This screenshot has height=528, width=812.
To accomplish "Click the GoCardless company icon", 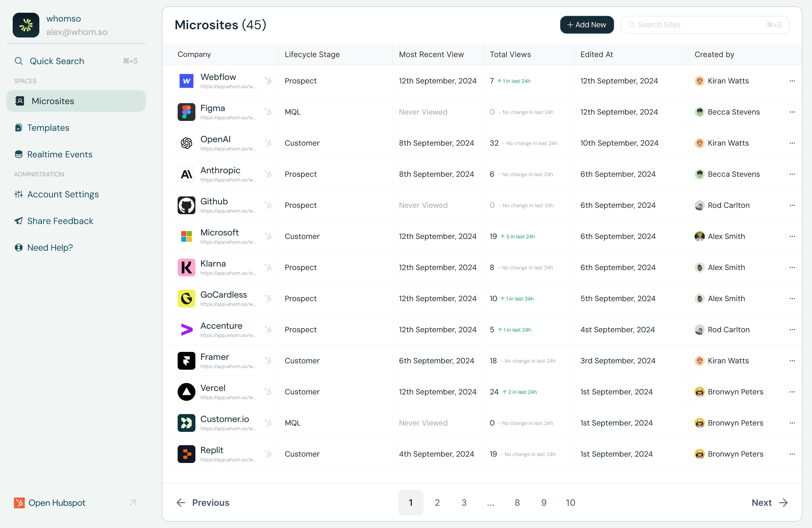I will point(187,298).
